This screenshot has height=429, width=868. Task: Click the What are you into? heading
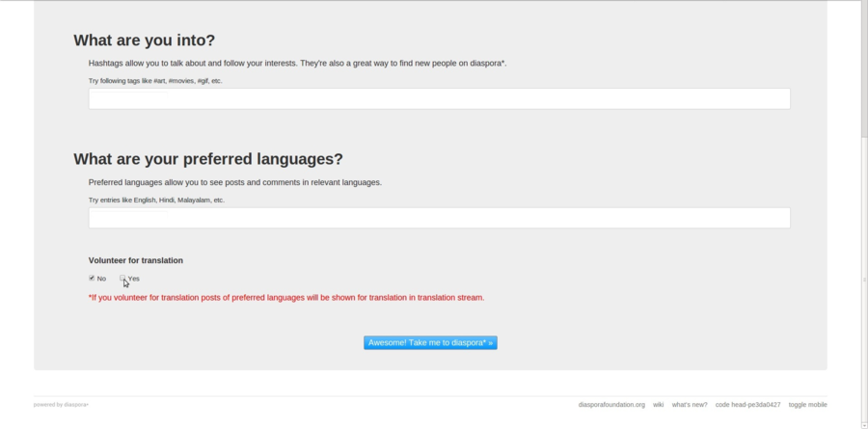pyautogui.click(x=144, y=40)
